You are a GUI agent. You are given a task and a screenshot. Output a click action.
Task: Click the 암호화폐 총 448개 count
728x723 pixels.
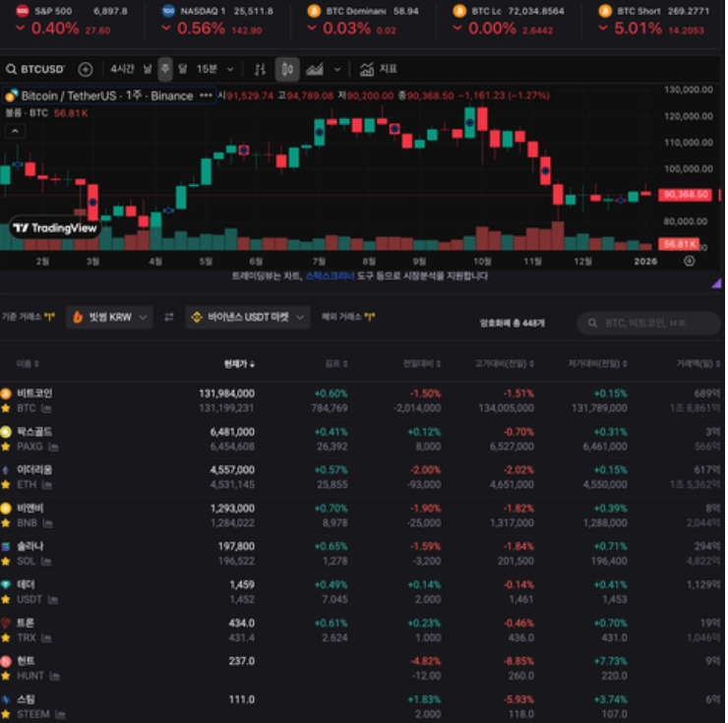click(513, 323)
